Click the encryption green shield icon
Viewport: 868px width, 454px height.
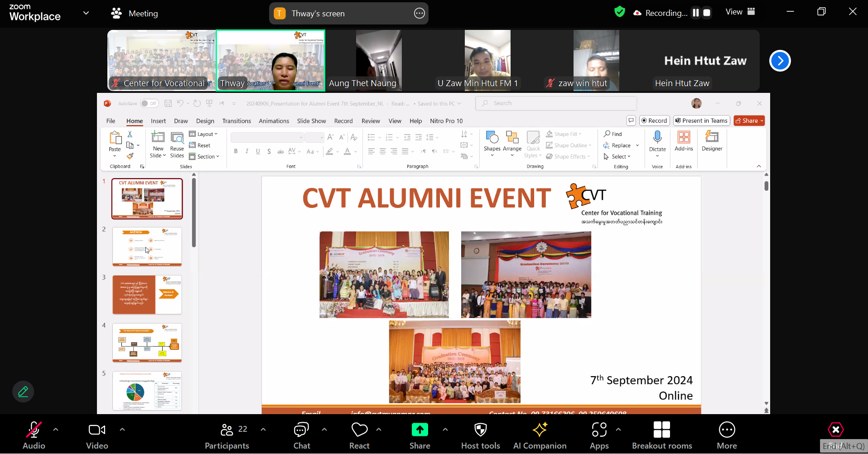tap(619, 12)
